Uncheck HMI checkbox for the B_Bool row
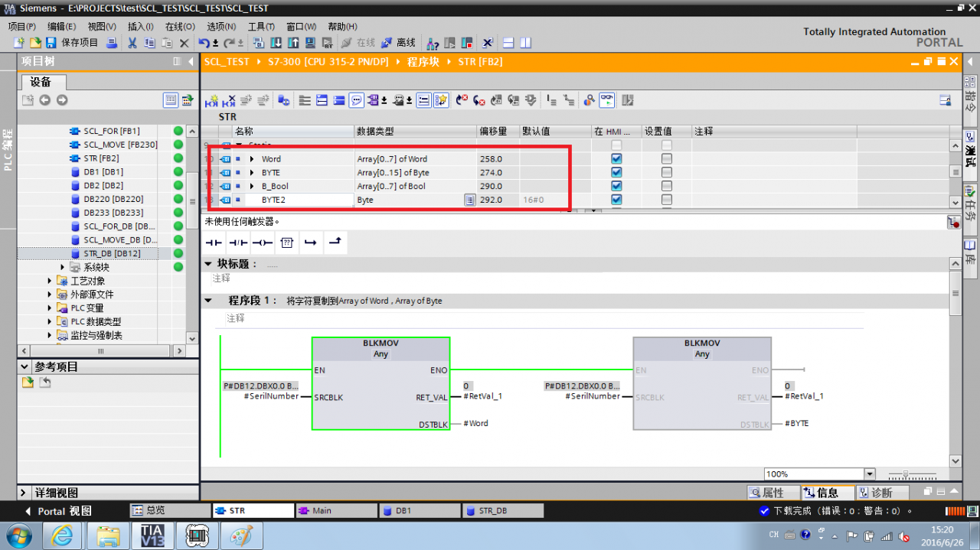This screenshot has width=980, height=550. [x=616, y=186]
